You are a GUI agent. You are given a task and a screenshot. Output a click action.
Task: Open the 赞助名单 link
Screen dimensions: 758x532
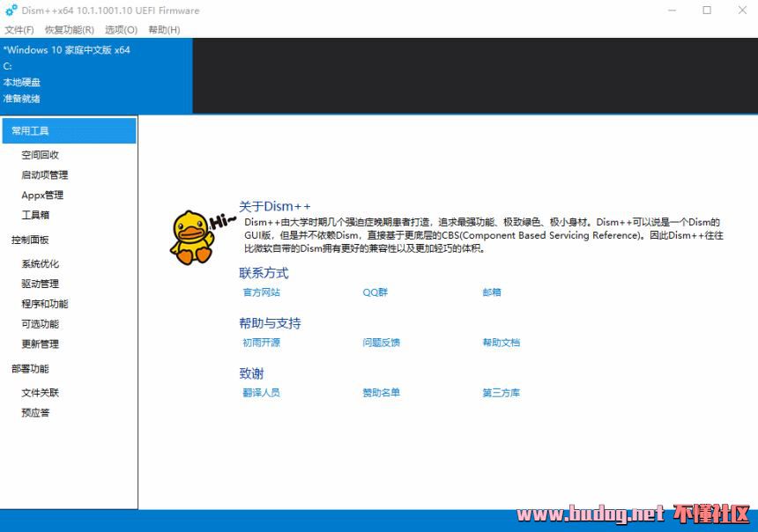point(381,393)
